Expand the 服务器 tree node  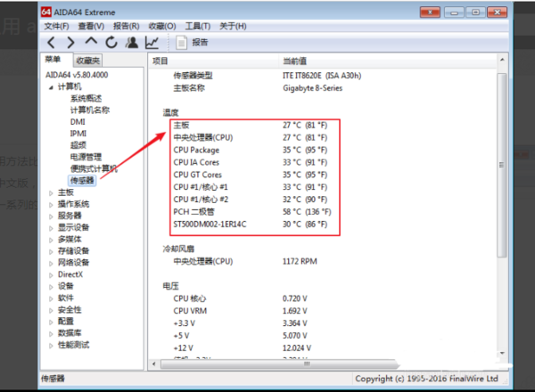point(51,216)
